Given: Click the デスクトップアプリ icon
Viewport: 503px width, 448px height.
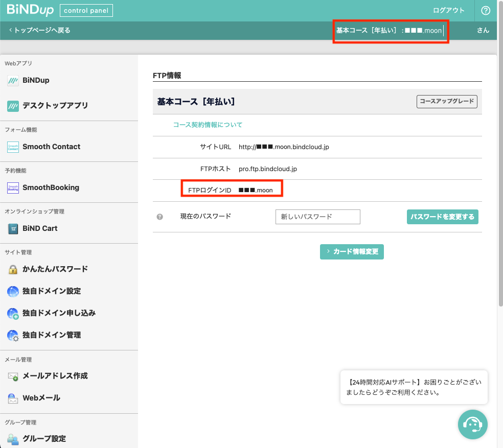Looking at the screenshot, I should pos(13,106).
